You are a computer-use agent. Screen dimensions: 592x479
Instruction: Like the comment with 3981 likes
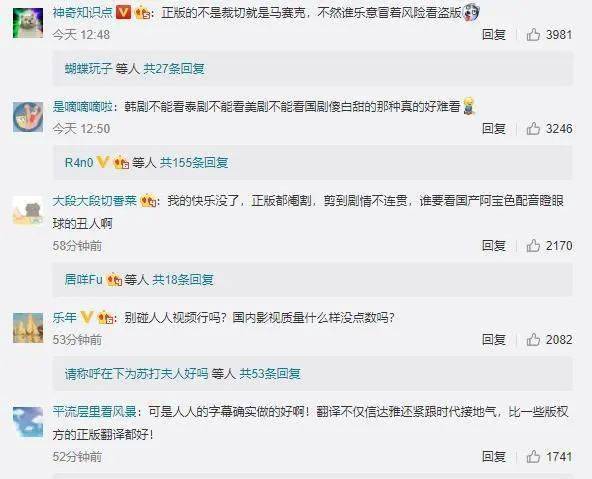pyautogui.click(x=533, y=35)
